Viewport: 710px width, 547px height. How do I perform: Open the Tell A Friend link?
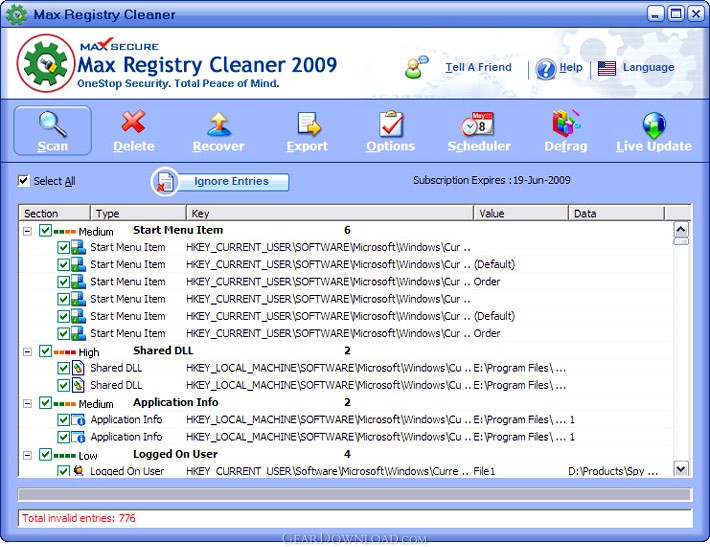click(478, 67)
